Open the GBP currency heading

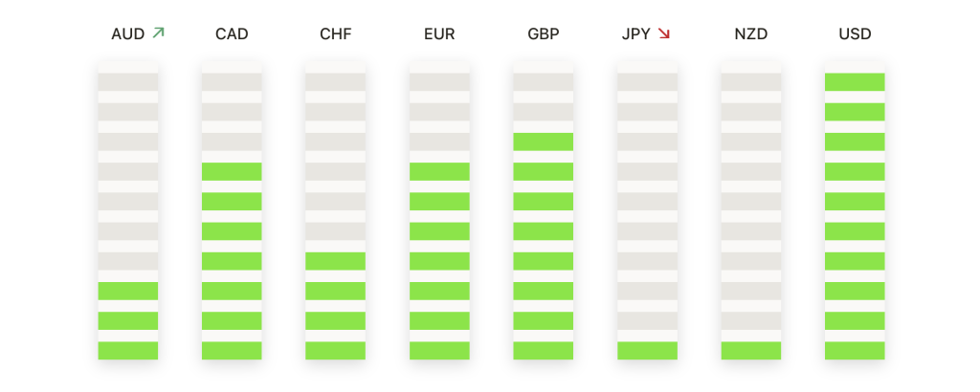(544, 33)
